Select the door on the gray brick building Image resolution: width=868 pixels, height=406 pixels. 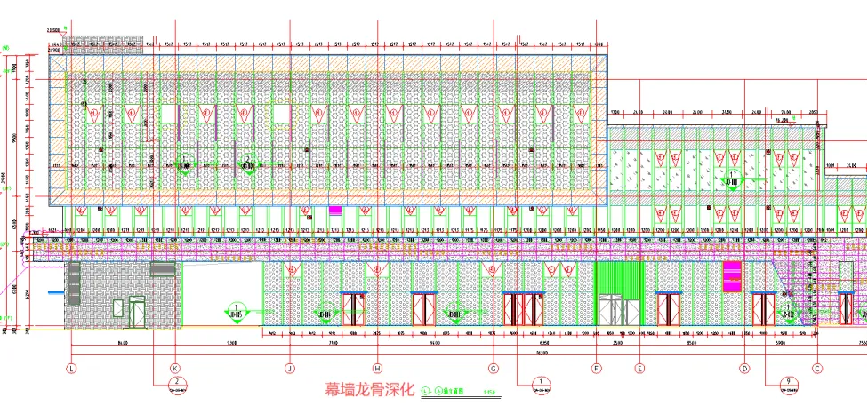coord(137,313)
